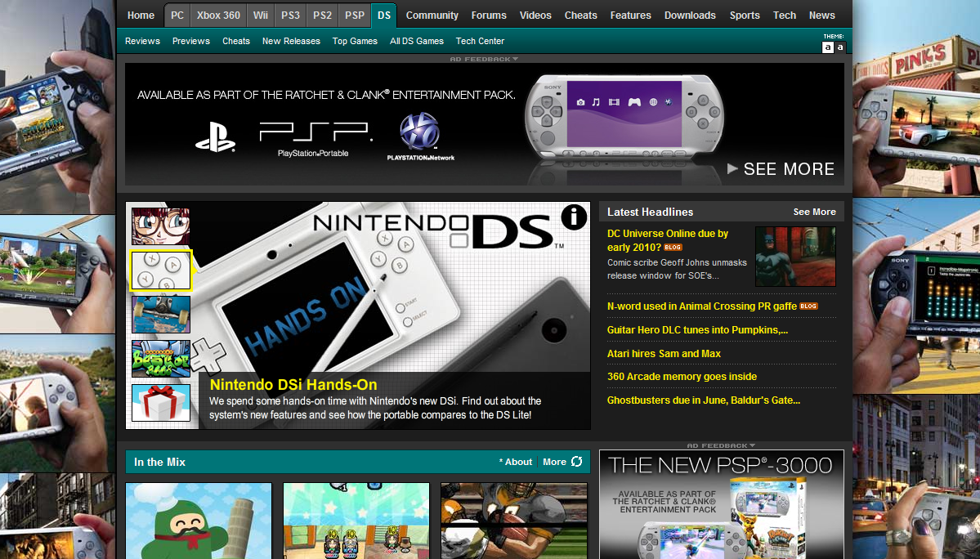Click the silver PSP console image in the banner
Viewport: 980px width, 559px height.
point(624,118)
